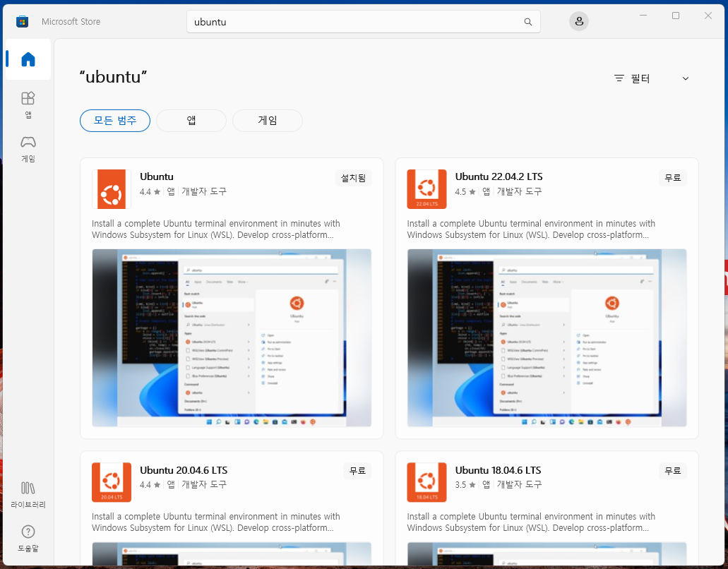This screenshot has width=728, height=569.
Task: Click the Ubuntu 22.04.2 LTS logo icon
Action: [x=426, y=189]
